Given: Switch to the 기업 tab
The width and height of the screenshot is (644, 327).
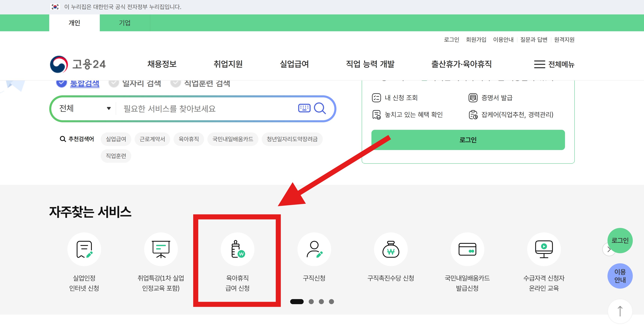Looking at the screenshot, I should [x=124, y=23].
